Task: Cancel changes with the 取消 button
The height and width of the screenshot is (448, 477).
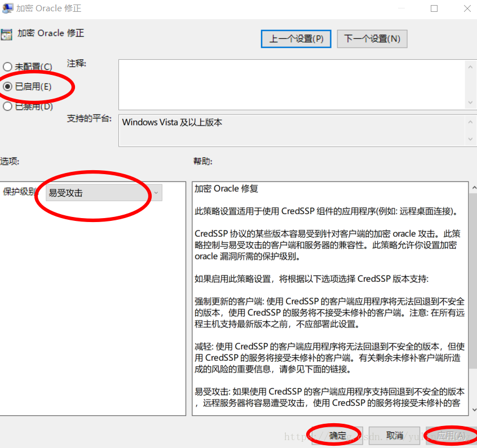Action: click(395, 436)
